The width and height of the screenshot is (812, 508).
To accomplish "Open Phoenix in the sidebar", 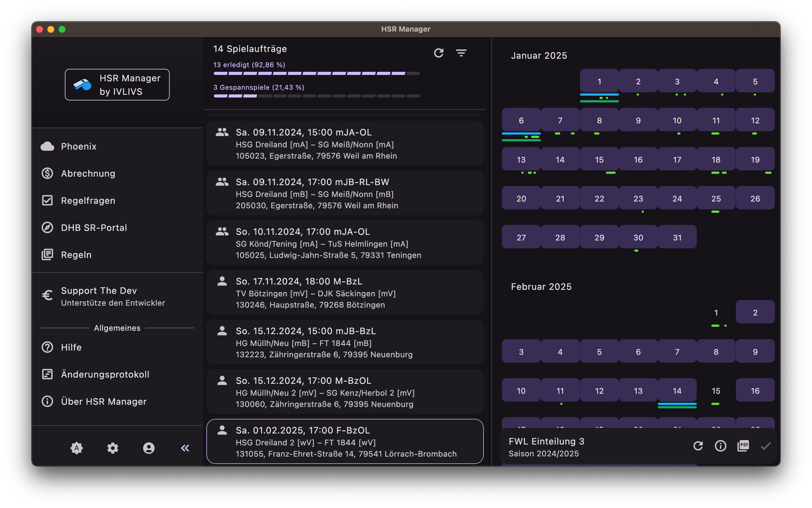I will (117, 146).
